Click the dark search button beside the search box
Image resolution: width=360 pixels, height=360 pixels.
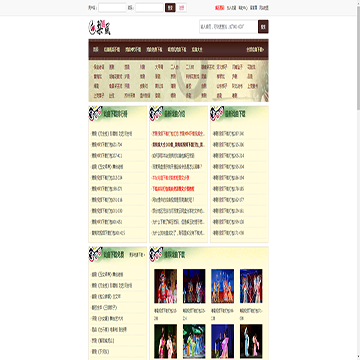[263, 27]
